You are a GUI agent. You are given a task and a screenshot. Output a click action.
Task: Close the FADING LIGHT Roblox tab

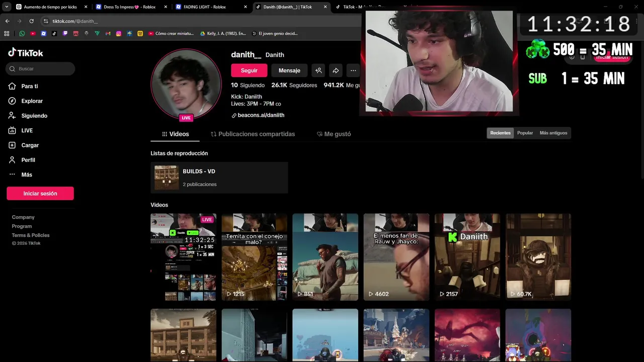tap(246, 7)
